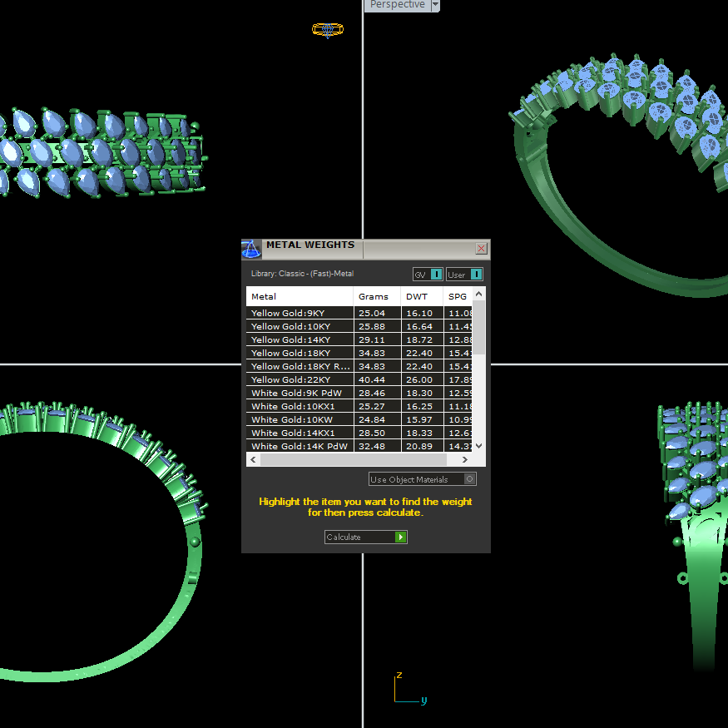Click the left arrow on the horizontal scrollbar

pos(253,459)
